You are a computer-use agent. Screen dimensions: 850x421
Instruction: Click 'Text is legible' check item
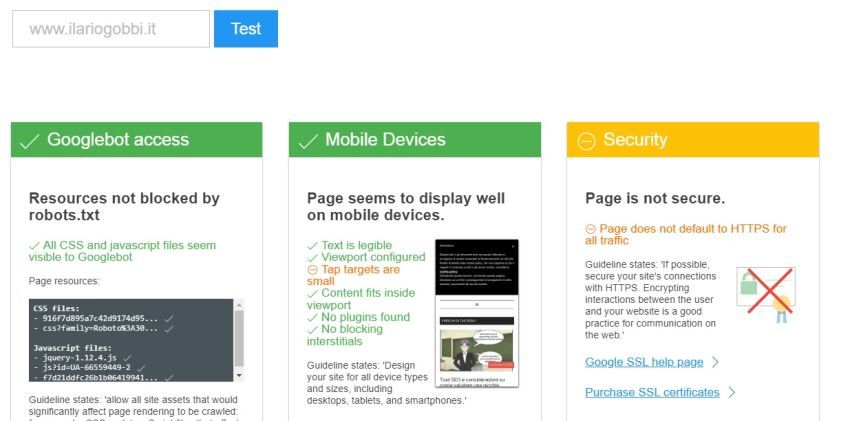(x=350, y=245)
